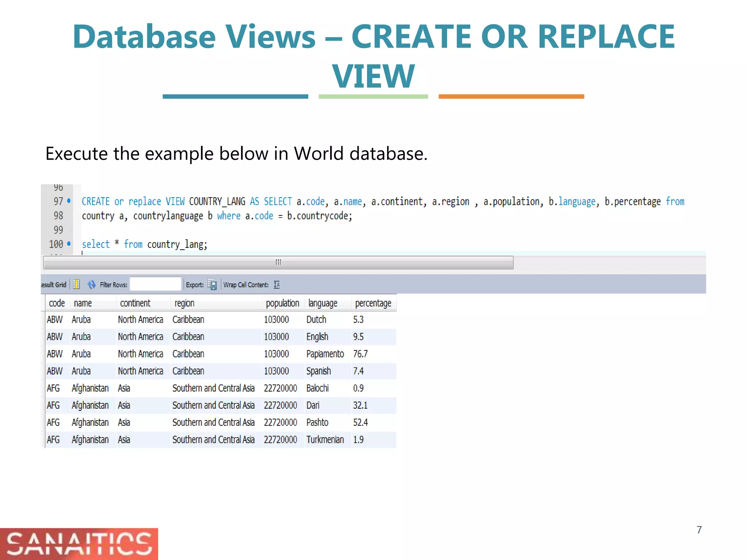Screen dimensions: 747x560
Task: Click the Export recordset icon
Action: [212, 284]
